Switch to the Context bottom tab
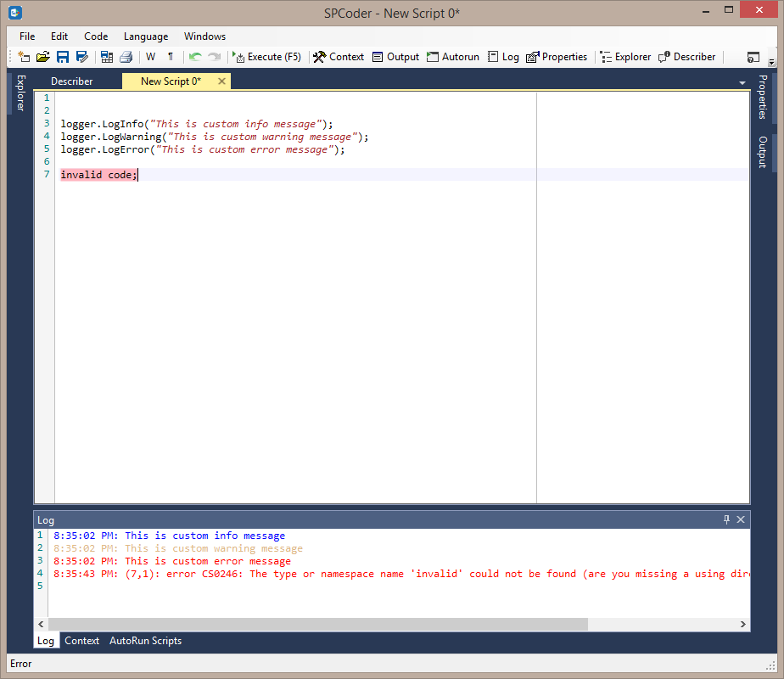Image resolution: width=784 pixels, height=679 pixels. (x=82, y=641)
